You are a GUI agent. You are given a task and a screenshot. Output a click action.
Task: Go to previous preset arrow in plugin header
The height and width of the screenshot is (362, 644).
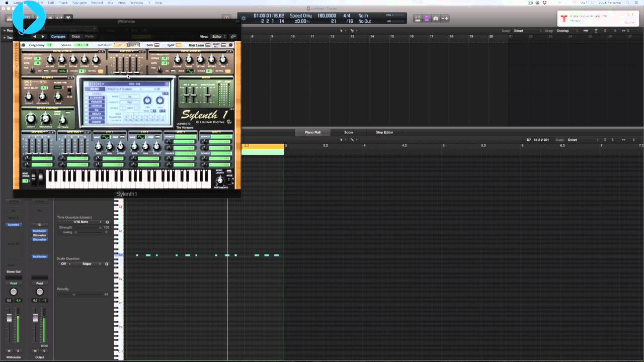coord(35,36)
